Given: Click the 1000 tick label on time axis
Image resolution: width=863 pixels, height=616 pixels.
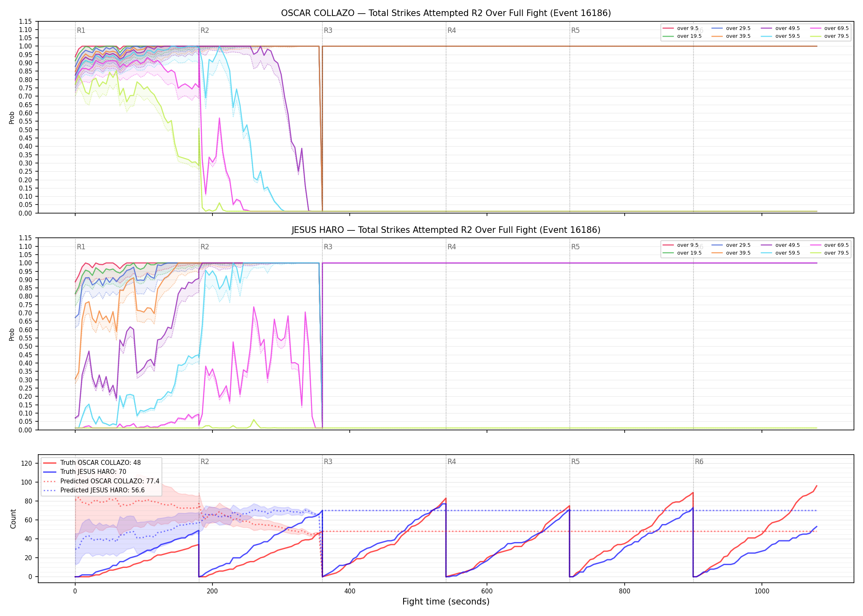Looking at the screenshot, I should tap(762, 591).
